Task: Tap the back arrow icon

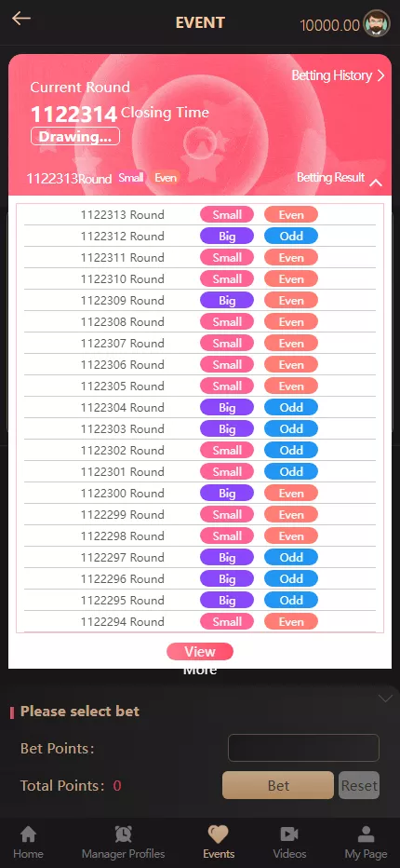Action: pyautogui.click(x=21, y=19)
